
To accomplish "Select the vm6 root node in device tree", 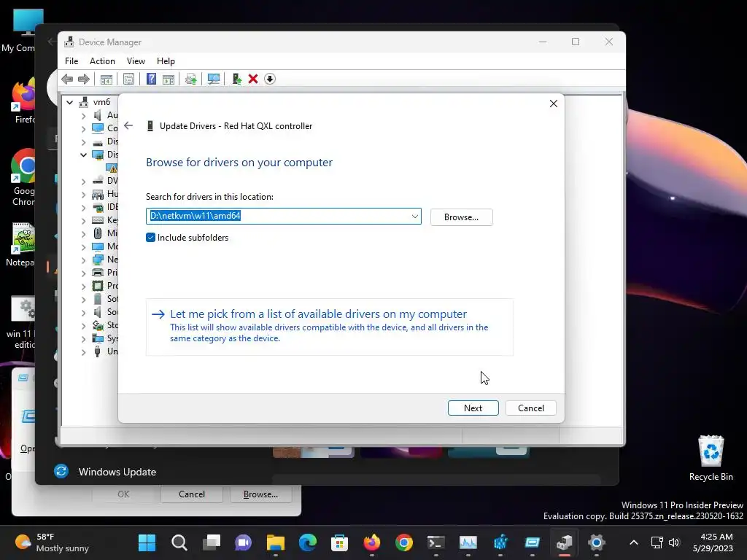I will (x=102, y=102).
